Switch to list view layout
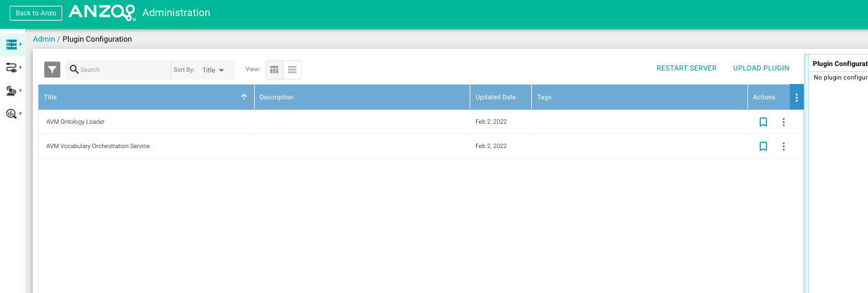868x293 pixels. pos(292,70)
